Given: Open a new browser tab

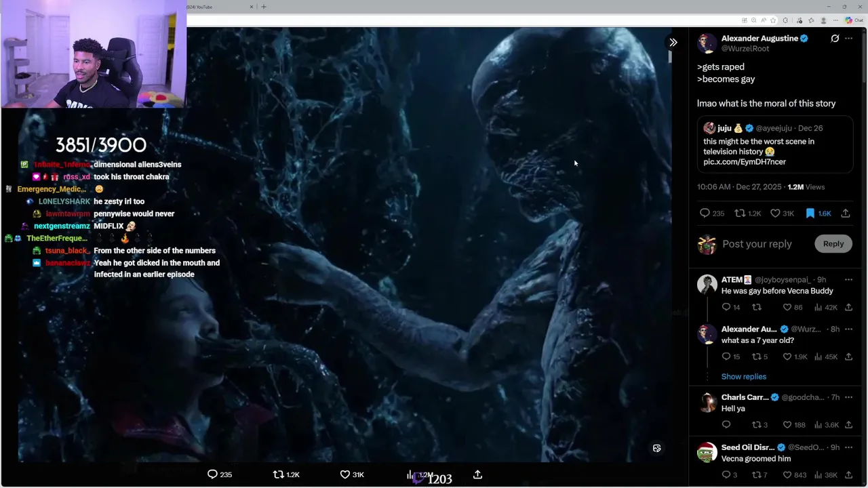Looking at the screenshot, I should (x=264, y=7).
